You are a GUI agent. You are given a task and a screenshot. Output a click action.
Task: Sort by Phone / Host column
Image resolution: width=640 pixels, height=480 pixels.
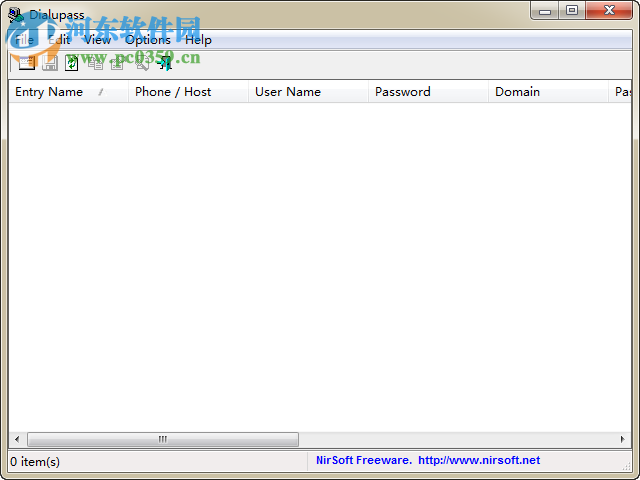(188, 91)
